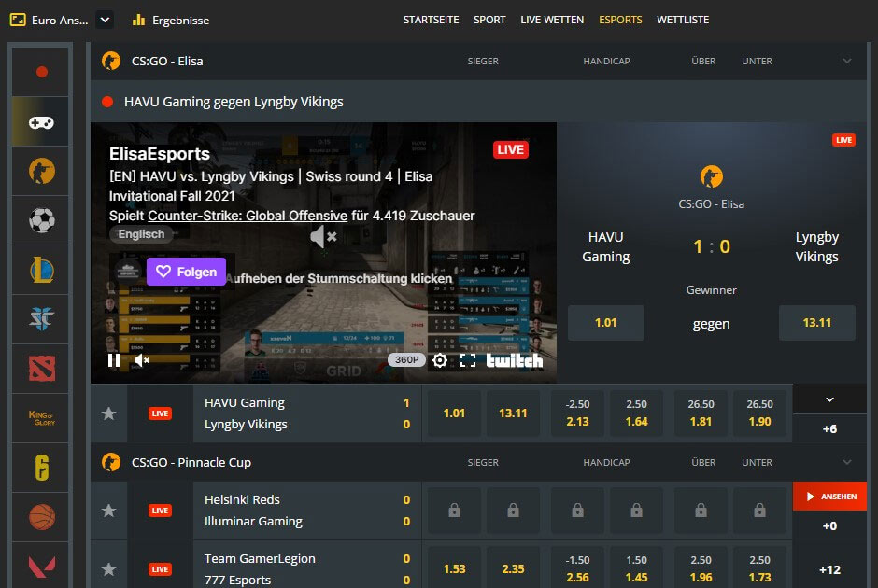Image resolution: width=878 pixels, height=588 pixels.
Task: Open the SPORT menu
Action: (x=489, y=20)
